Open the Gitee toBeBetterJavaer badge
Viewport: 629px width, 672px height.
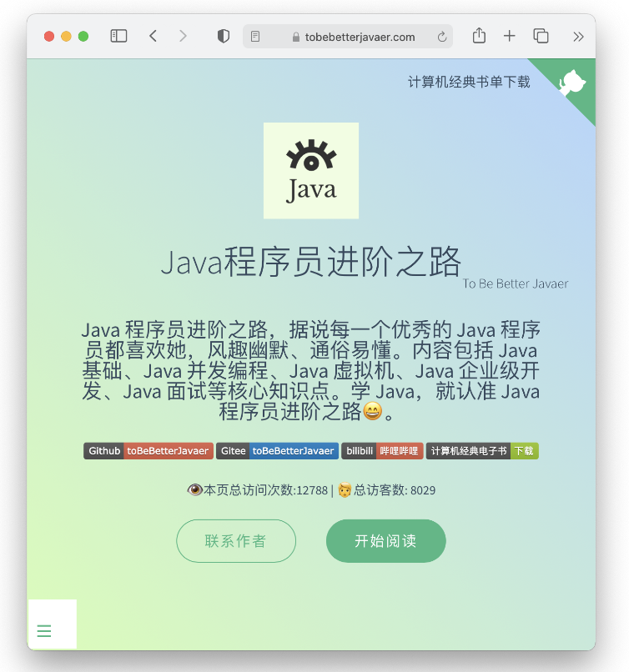(x=278, y=451)
